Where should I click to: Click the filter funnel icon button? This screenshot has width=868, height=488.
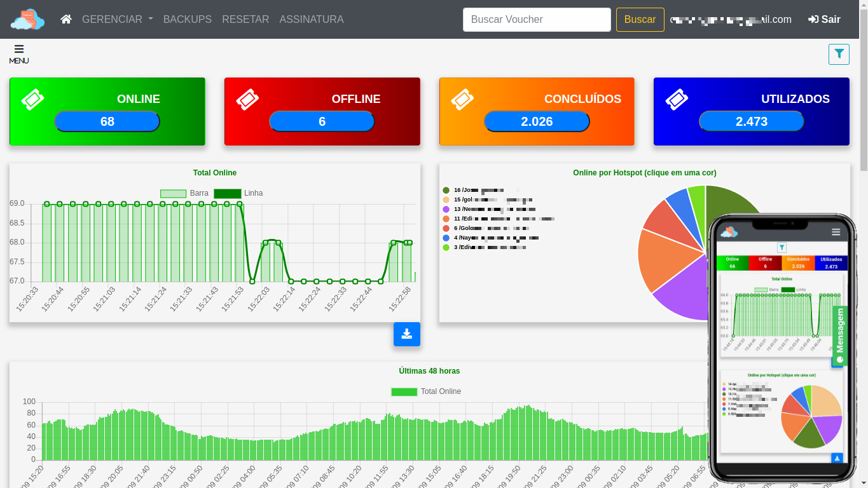[x=839, y=54]
